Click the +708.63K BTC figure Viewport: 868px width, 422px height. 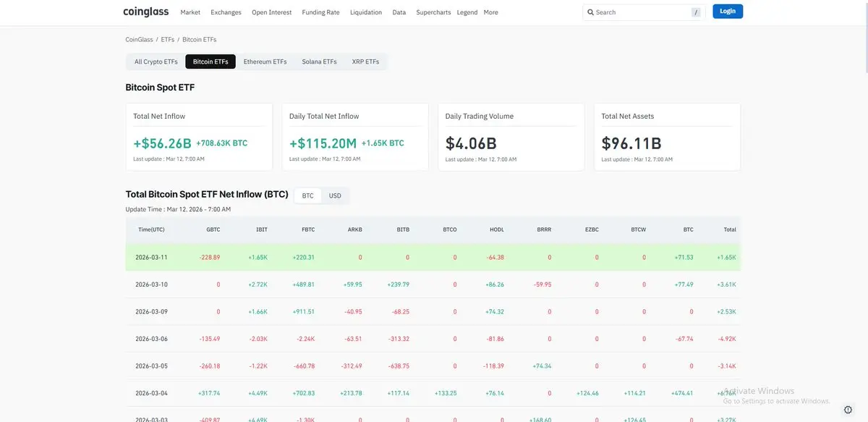[222, 143]
